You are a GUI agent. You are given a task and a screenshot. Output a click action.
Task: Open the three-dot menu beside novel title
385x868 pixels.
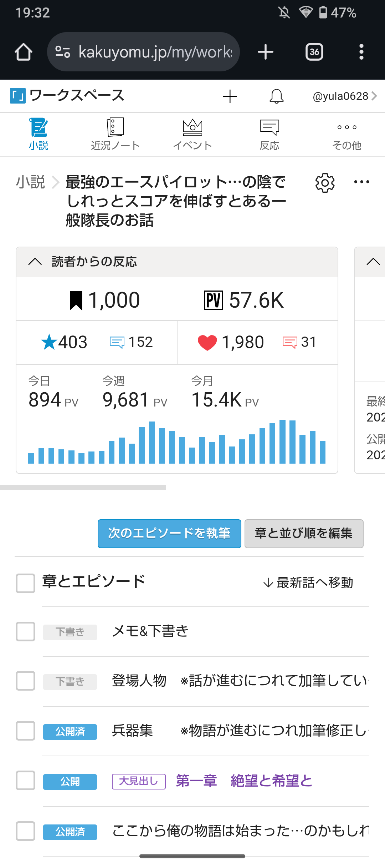point(361,182)
